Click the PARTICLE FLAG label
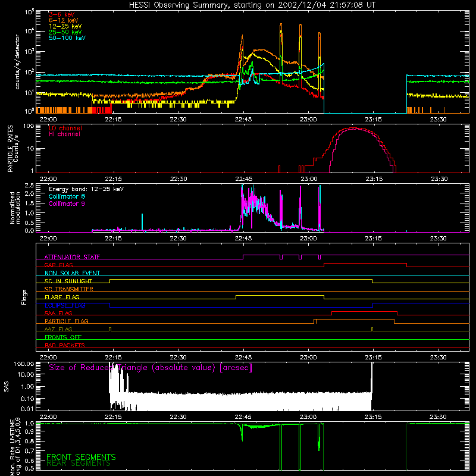 (x=67, y=321)
